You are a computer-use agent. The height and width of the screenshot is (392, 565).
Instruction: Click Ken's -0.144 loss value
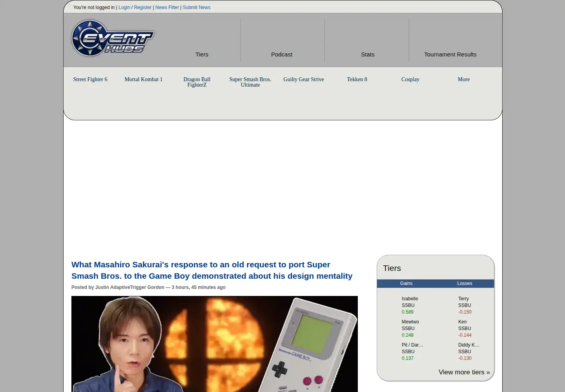pos(465,335)
